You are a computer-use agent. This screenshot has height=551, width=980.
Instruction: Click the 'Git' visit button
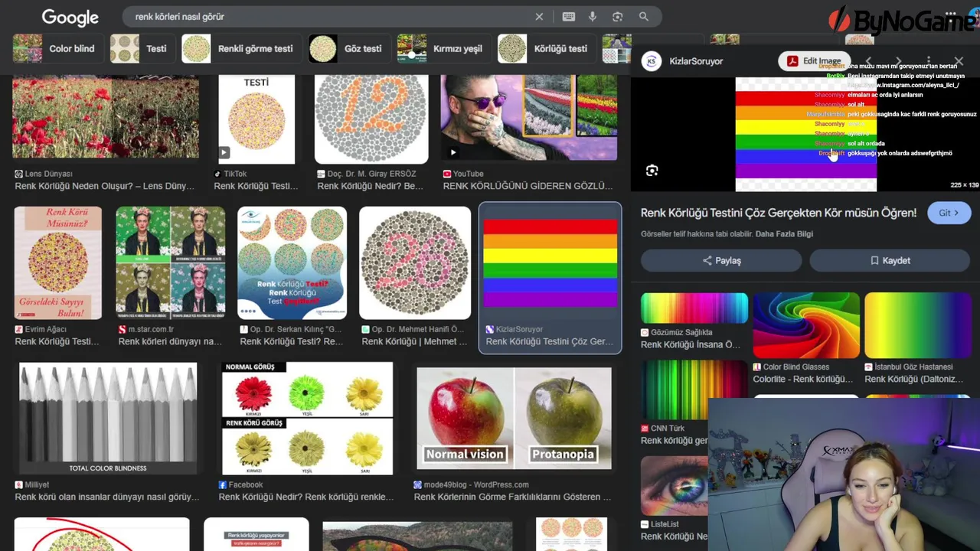(x=949, y=213)
